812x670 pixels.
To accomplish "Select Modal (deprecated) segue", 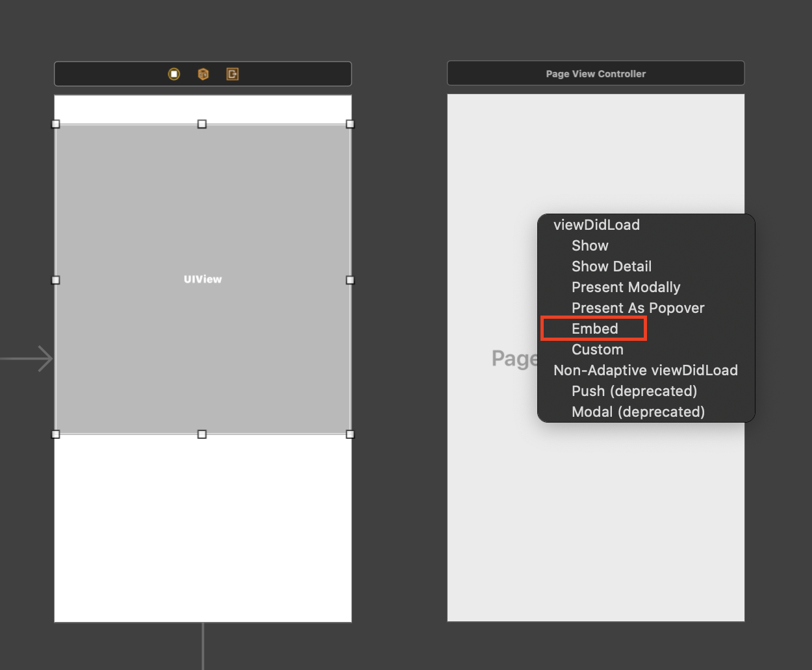I will 638,412.
